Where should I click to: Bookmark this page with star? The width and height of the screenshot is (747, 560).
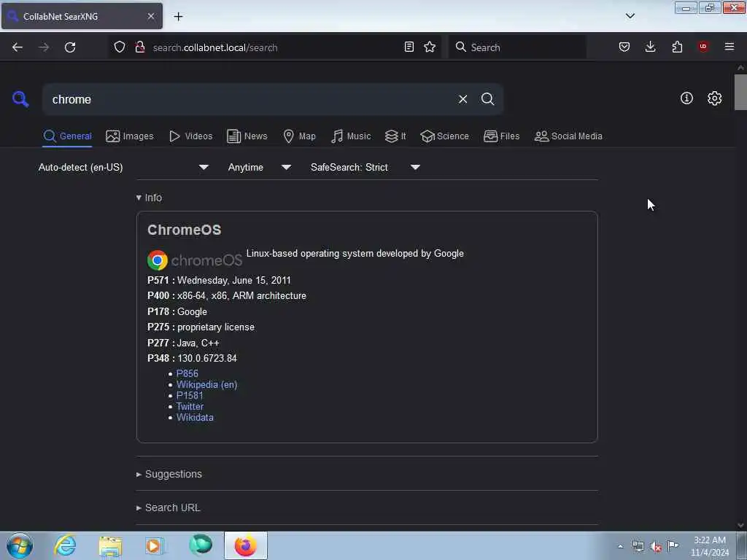(x=430, y=47)
